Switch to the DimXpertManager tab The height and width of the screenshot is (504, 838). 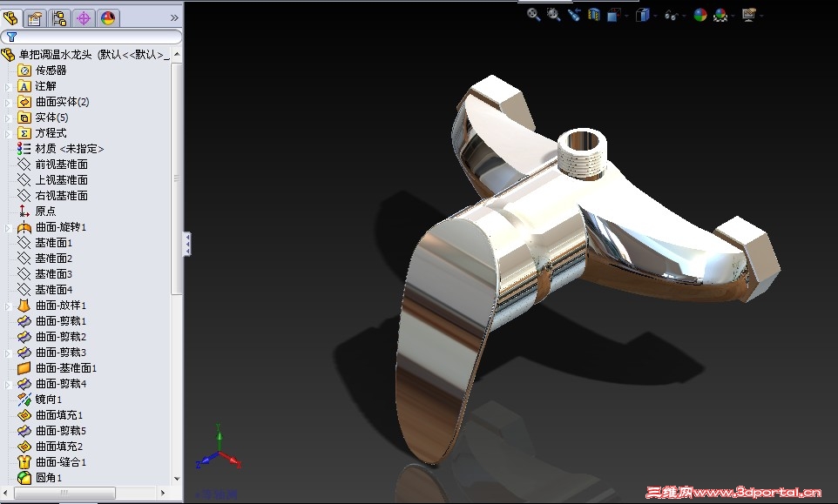point(84,18)
